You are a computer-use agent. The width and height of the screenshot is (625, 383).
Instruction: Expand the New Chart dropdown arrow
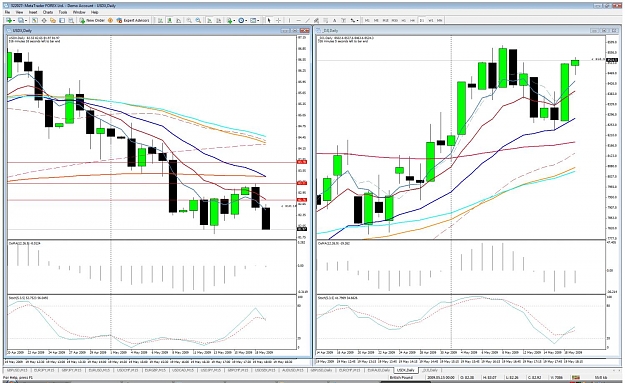(x=14, y=20)
